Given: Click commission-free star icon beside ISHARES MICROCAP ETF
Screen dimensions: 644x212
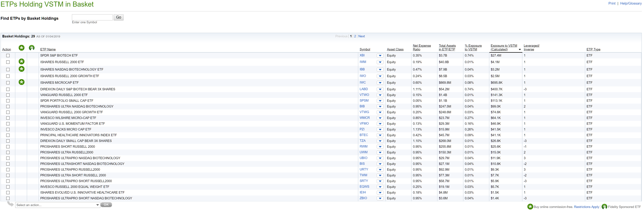Looking at the screenshot, I should pyautogui.click(x=22, y=82).
